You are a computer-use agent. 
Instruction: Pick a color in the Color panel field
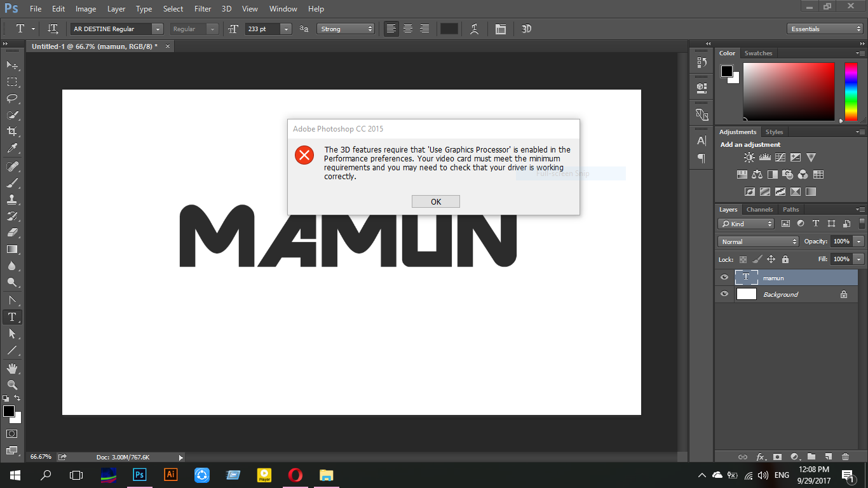pyautogui.click(x=789, y=92)
